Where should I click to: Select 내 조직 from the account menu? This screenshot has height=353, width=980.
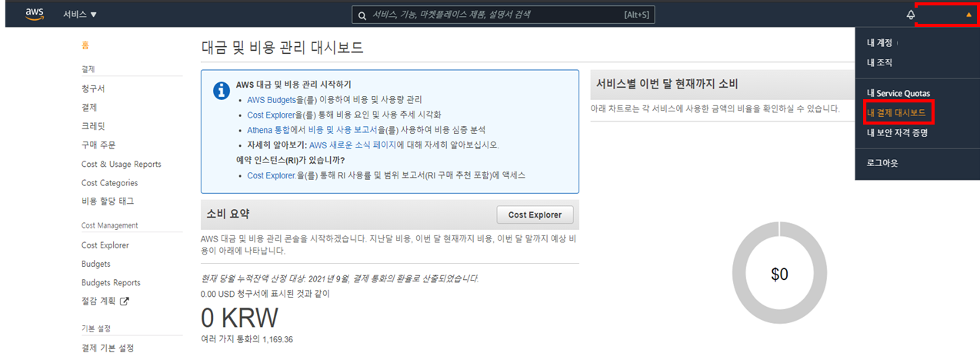[879, 62]
